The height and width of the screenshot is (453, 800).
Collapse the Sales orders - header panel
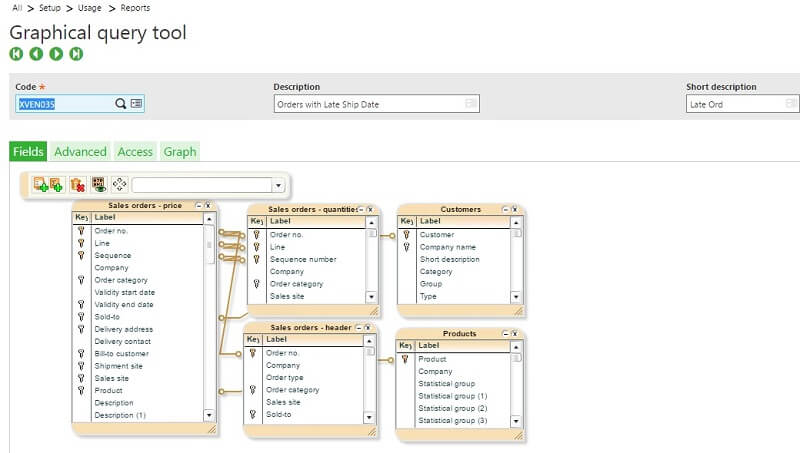tap(358, 328)
